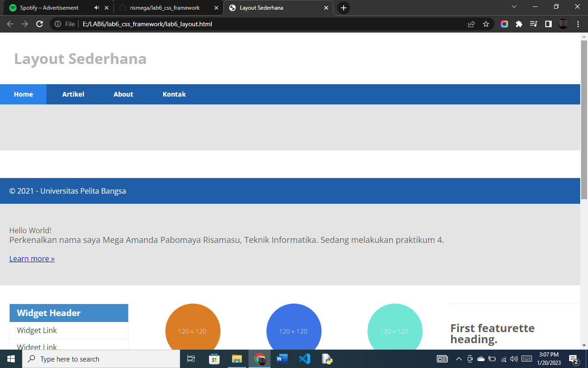
Task: Open File Explorer from the taskbar
Action: click(x=237, y=359)
